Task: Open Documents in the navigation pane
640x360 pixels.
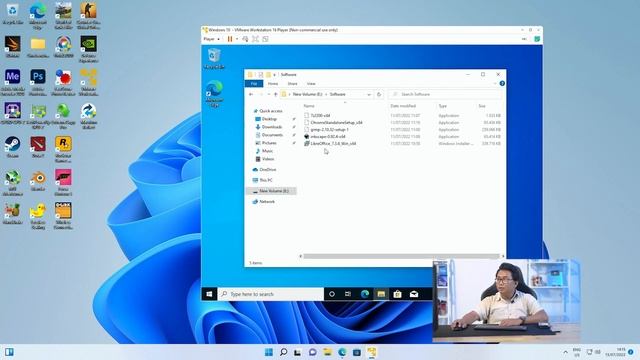Action: pyautogui.click(x=272, y=135)
